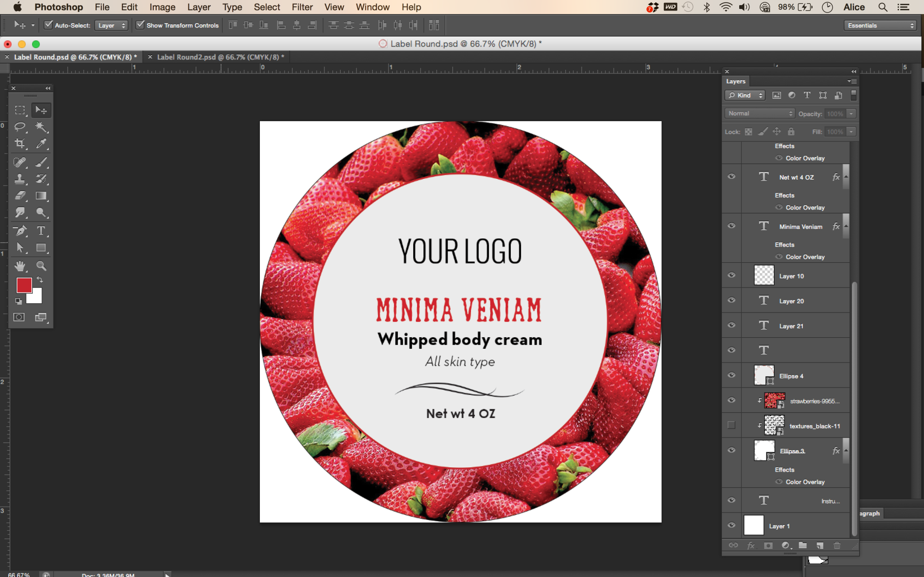Activate the Horizontal Type tool
This screenshot has height=577, width=924.
click(41, 230)
